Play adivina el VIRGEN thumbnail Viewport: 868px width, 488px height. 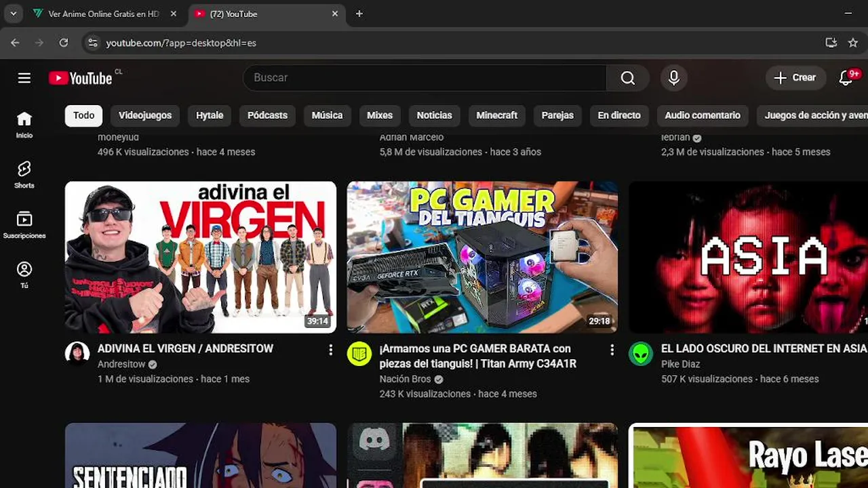click(x=201, y=257)
